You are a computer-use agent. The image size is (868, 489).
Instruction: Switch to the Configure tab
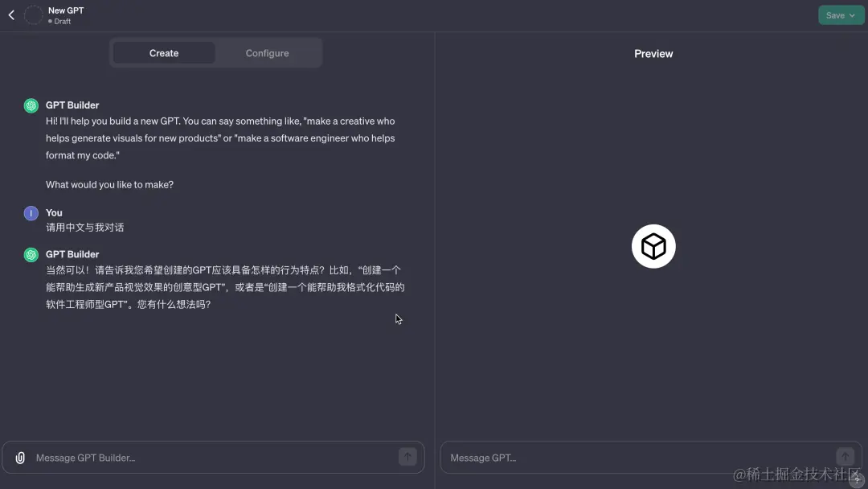[x=267, y=52]
